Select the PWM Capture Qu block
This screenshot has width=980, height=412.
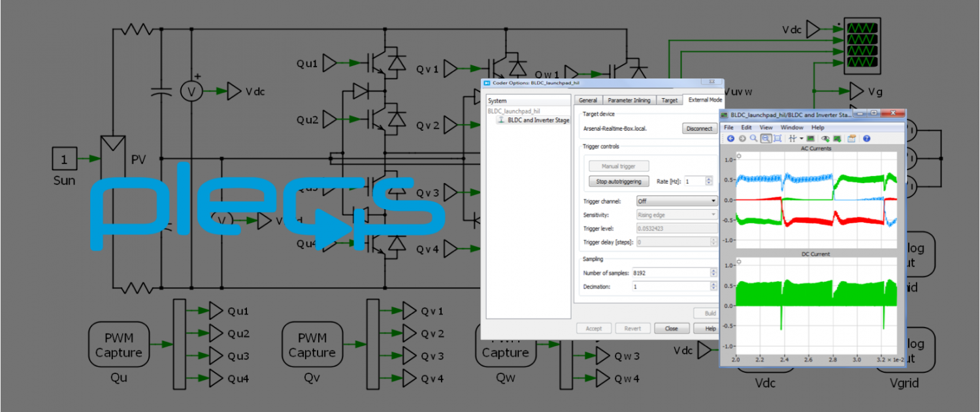tap(118, 345)
